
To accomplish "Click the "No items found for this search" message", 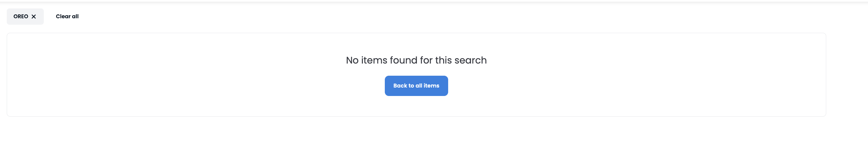I will (x=416, y=60).
